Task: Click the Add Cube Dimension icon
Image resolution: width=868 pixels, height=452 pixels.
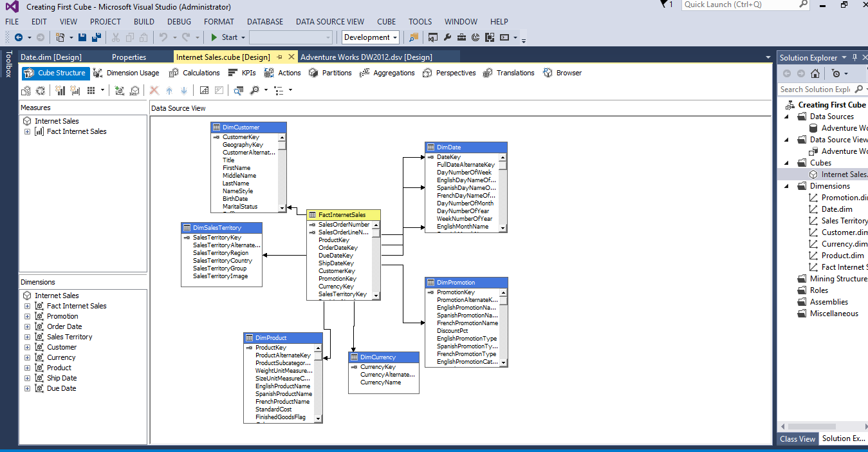Action: tap(120, 90)
